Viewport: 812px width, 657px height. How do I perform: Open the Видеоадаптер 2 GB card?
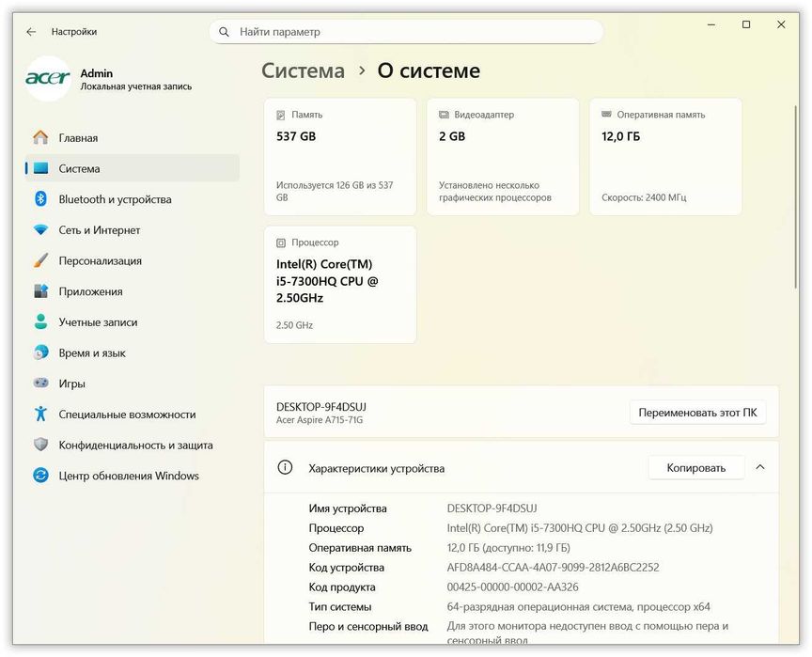(x=503, y=156)
